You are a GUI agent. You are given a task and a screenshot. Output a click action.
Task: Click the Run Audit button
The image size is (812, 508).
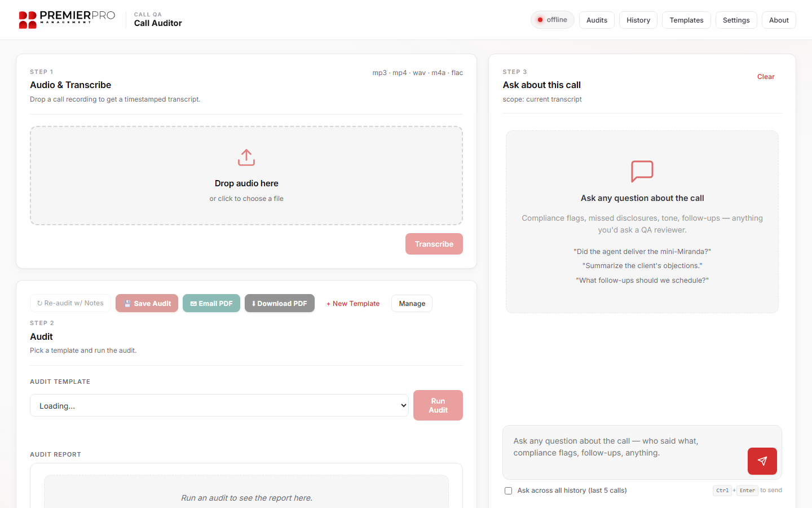click(438, 405)
